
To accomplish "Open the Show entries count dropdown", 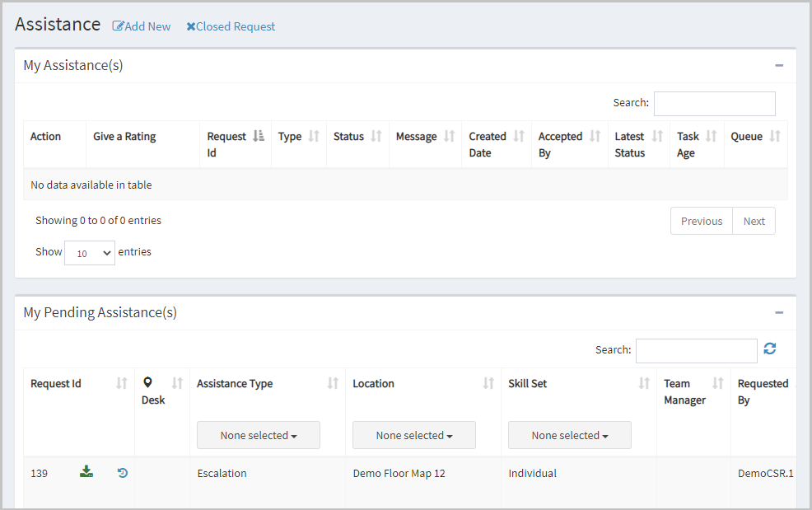I will click(x=90, y=253).
